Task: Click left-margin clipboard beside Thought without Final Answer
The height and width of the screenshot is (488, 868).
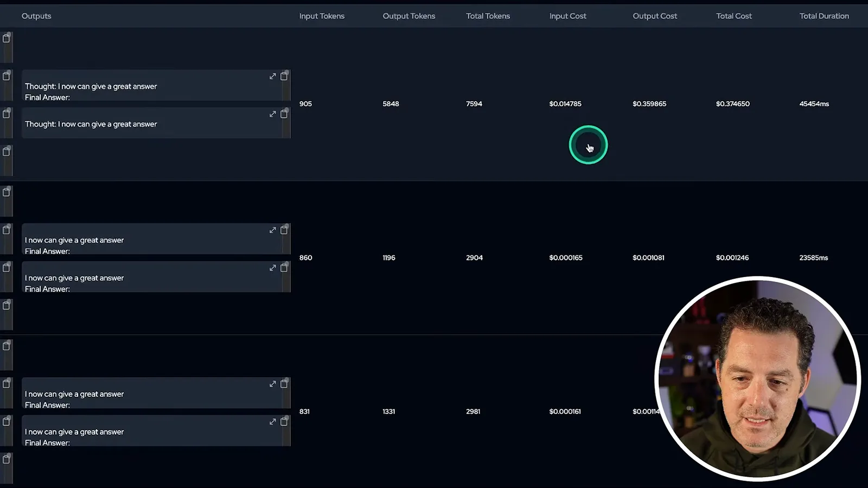Action: 7,114
